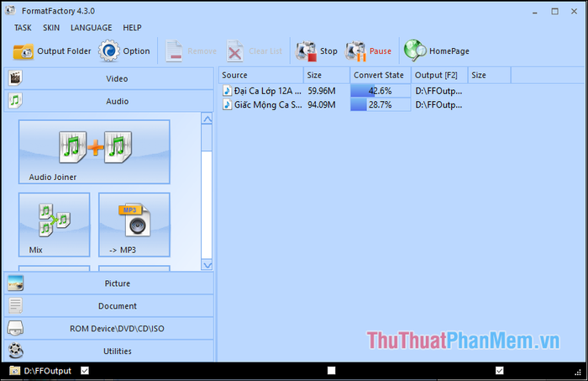Click the audio panel scroll down arrow
The image size is (588, 381).
point(207,265)
